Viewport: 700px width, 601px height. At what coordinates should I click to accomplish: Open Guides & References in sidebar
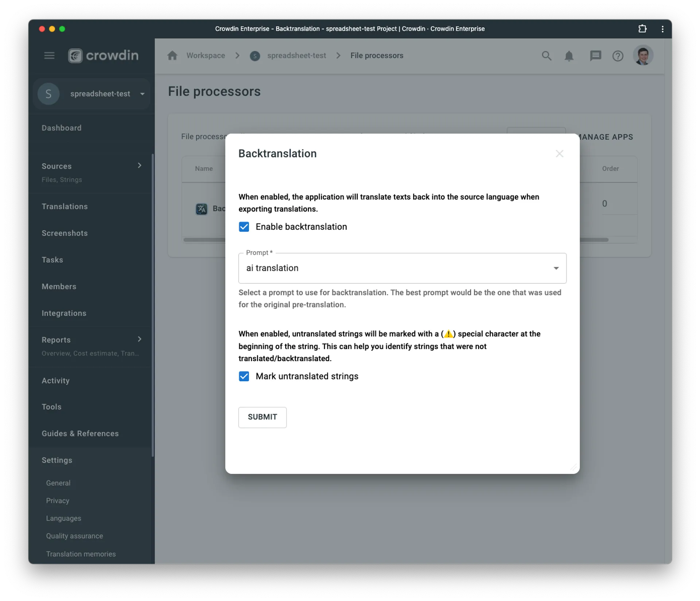(80, 433)
